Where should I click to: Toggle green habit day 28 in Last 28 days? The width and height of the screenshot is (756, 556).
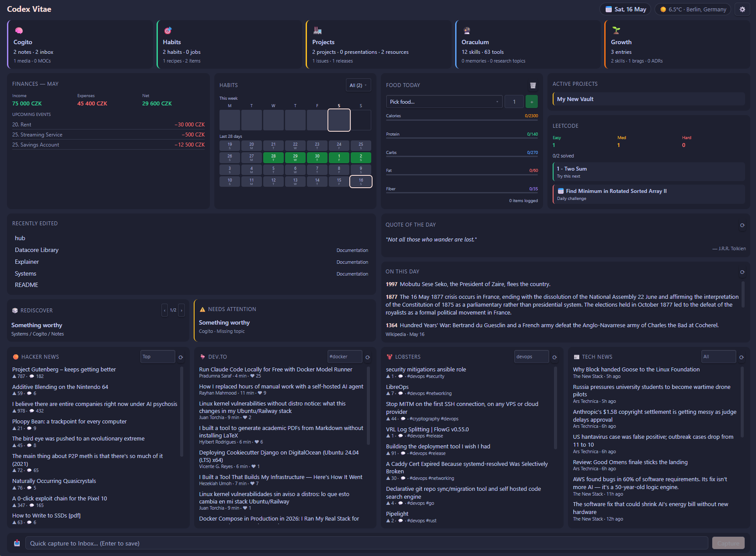pos(273,157)
